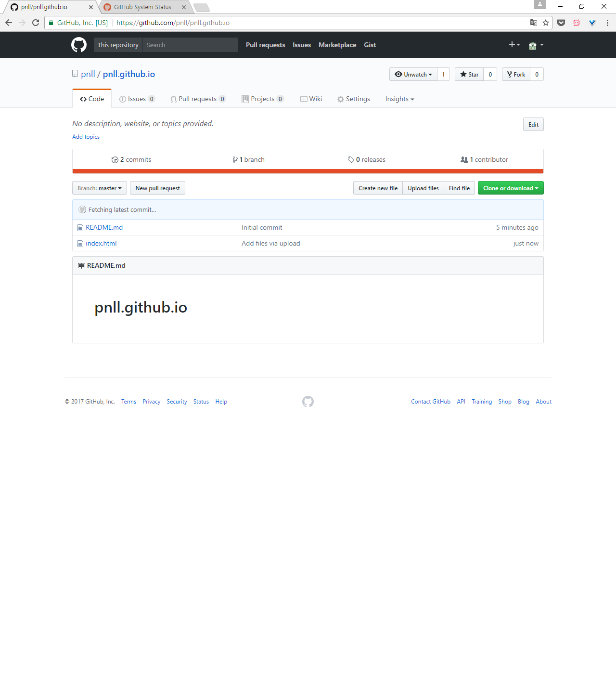Close the pnll/pnll.github.io browser tab
Viewport: 616px width, 679px height.
[91, 7]
